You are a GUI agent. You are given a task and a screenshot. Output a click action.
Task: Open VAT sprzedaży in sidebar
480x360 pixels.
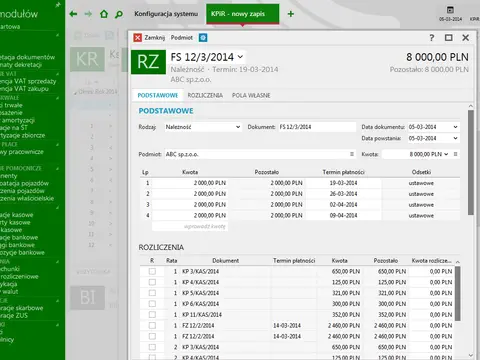(x=28, y=81)
